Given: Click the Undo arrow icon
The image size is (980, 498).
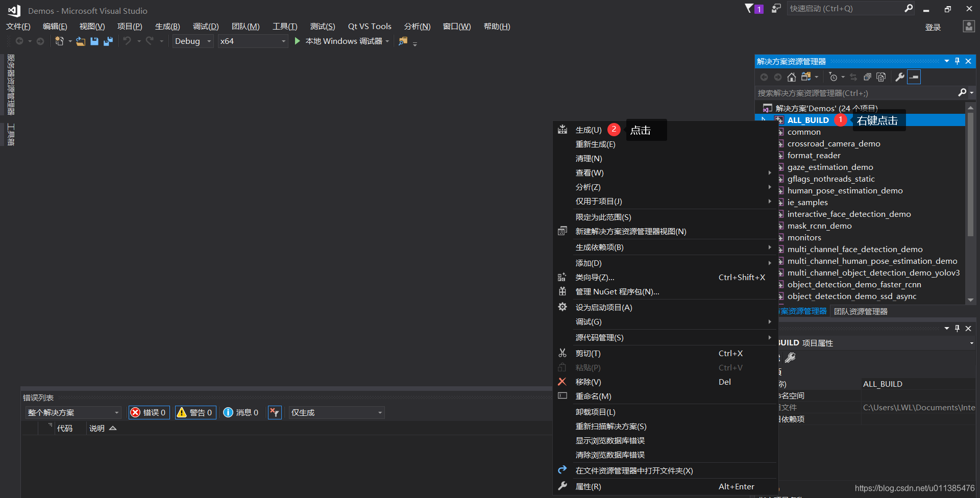Looking at the screenshot, I should tap(127, 41).
